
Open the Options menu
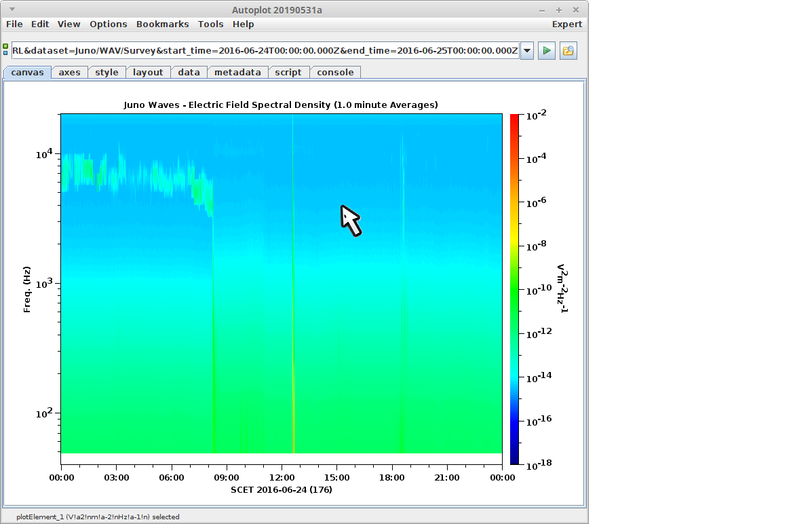[x=109, y=24]
